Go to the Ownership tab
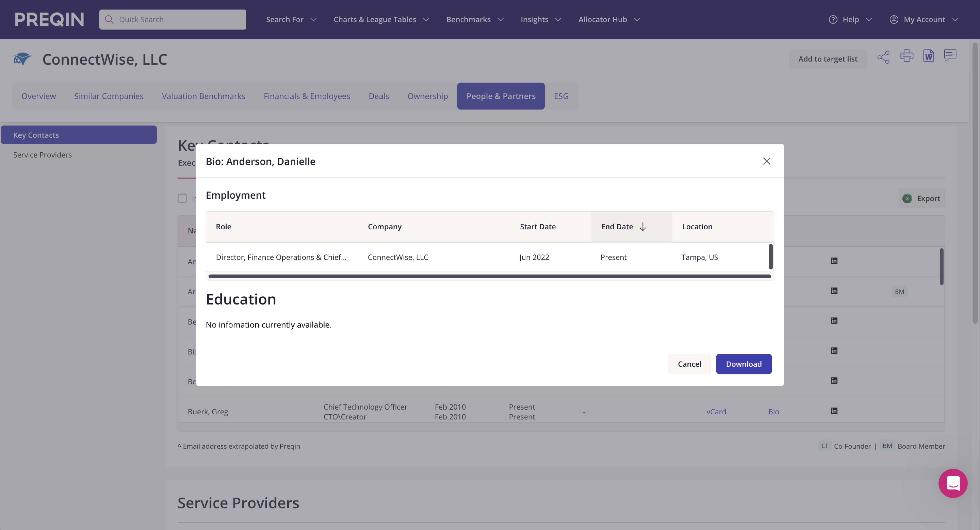 pos(428,96)
